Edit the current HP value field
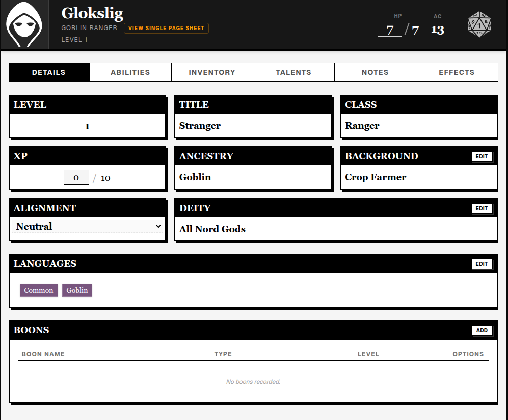The height and width of the screenshot is (420, 508). pyautogui.click(x=390, y=30)
